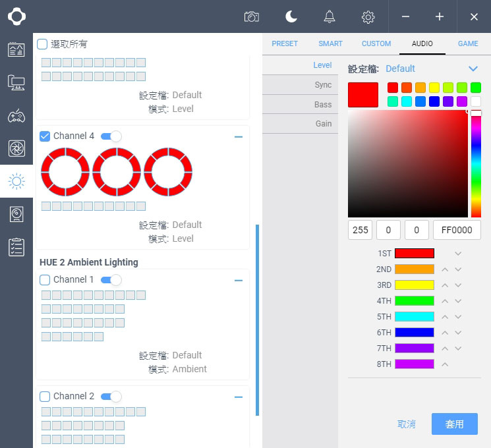Switch to the PRESET tab
The height and width of the screenshot is (448, 491).
[x=285, y=43]
